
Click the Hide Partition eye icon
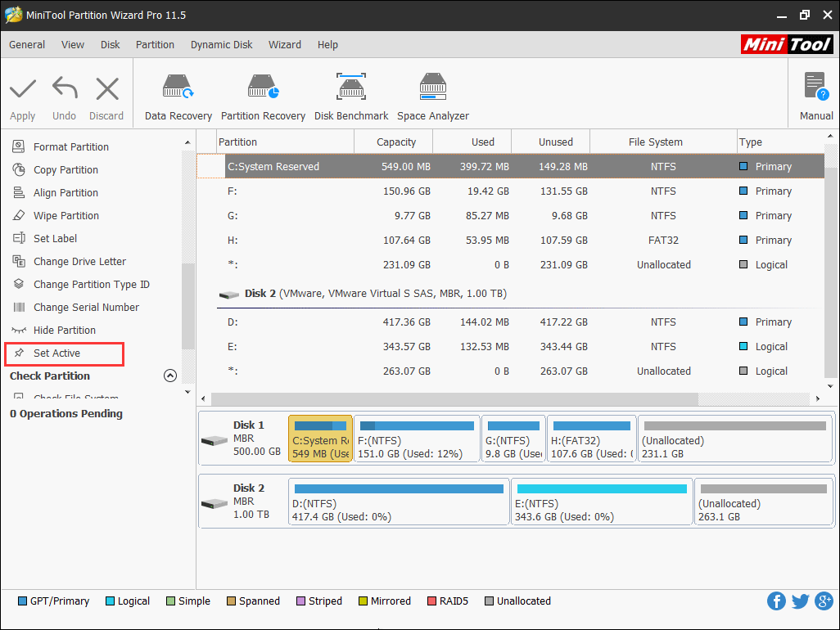click(19, 331)
